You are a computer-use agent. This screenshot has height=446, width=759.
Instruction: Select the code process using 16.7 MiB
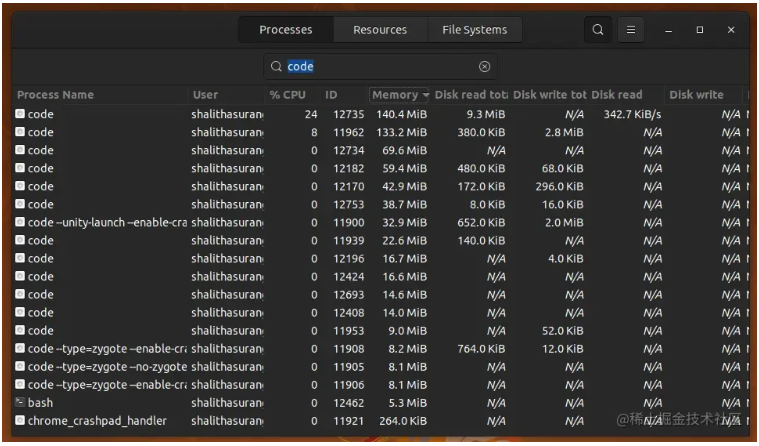[380, 259]
